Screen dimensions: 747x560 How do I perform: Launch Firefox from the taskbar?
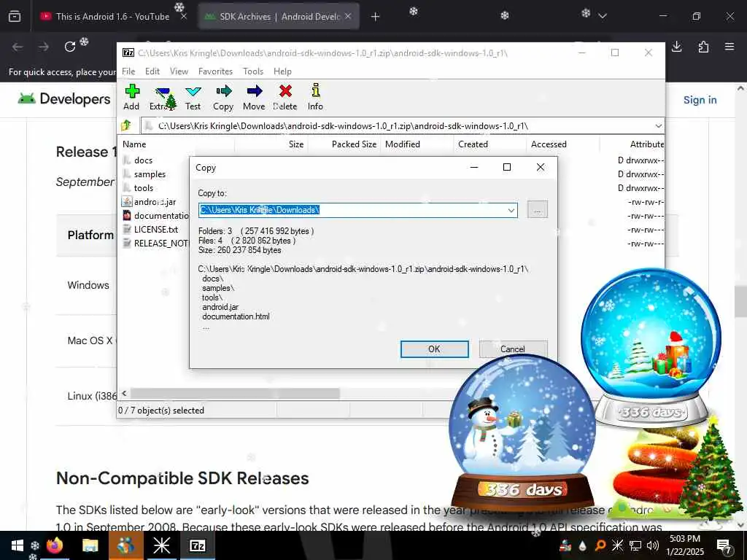click(x=54, y=545)
